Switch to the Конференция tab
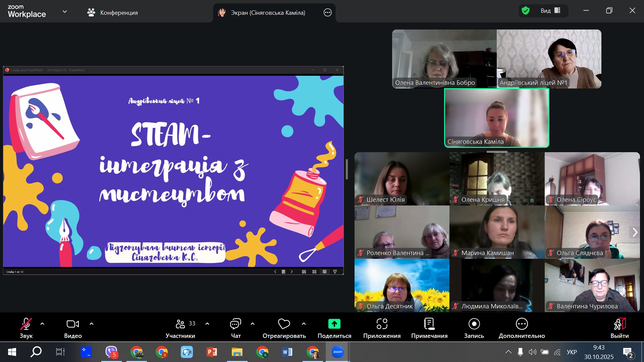Viewport: 644px width, 362px height. [x=113, y=13]
